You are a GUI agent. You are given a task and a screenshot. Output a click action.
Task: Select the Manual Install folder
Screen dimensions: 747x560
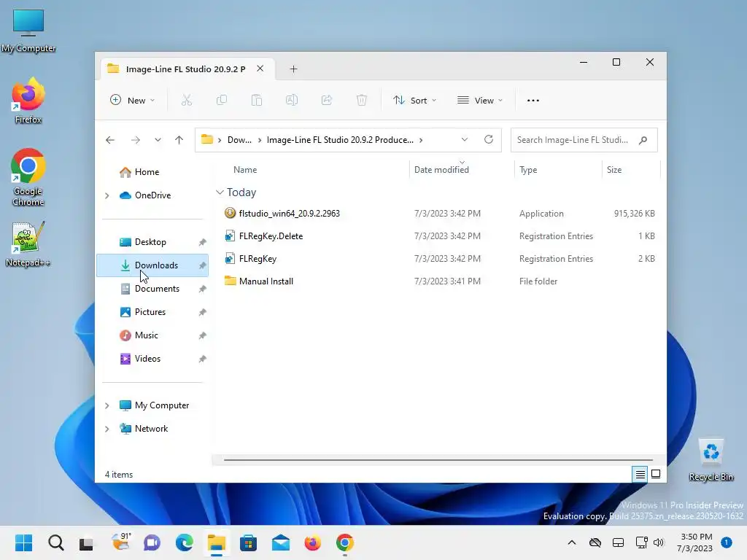[438, 281]
